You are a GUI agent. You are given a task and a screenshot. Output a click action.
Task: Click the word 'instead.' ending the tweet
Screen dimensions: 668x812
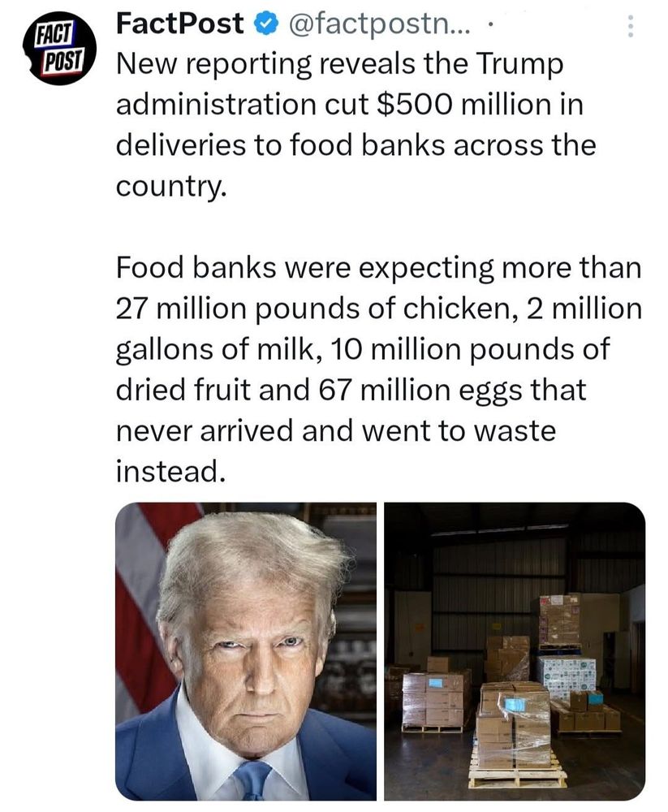tap(171, 471)
